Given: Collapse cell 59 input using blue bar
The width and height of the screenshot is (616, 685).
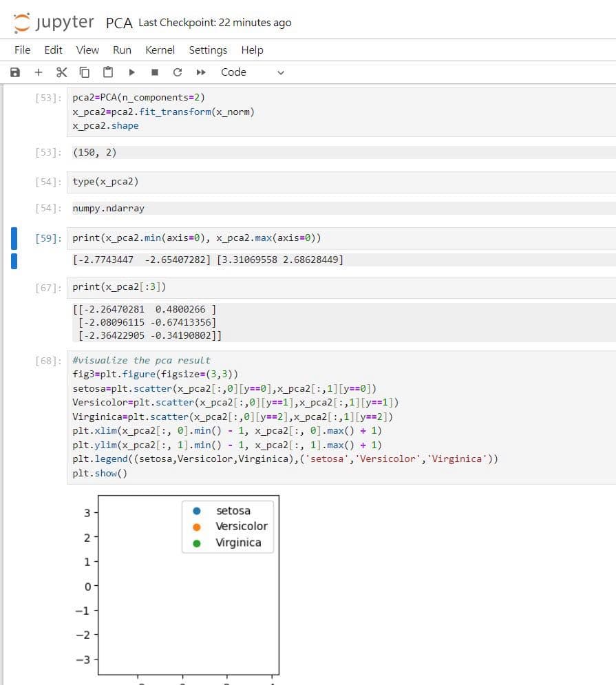Looking at the screenshot, I should click(14, 238).
